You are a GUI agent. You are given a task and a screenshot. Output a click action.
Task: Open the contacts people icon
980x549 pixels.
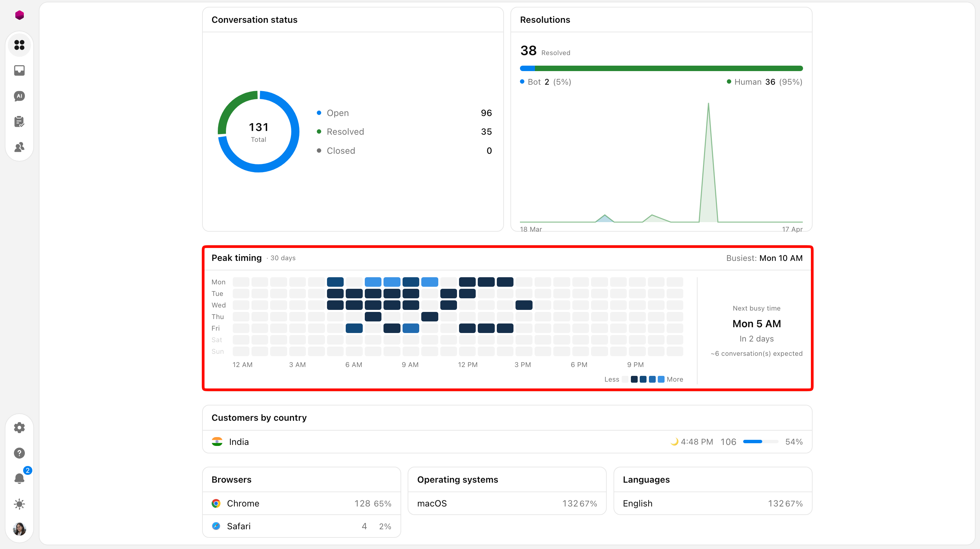coord(19,147)
